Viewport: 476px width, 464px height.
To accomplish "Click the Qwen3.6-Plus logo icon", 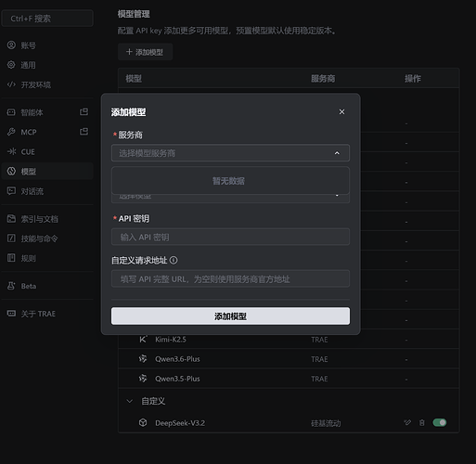I will [143, 358].
